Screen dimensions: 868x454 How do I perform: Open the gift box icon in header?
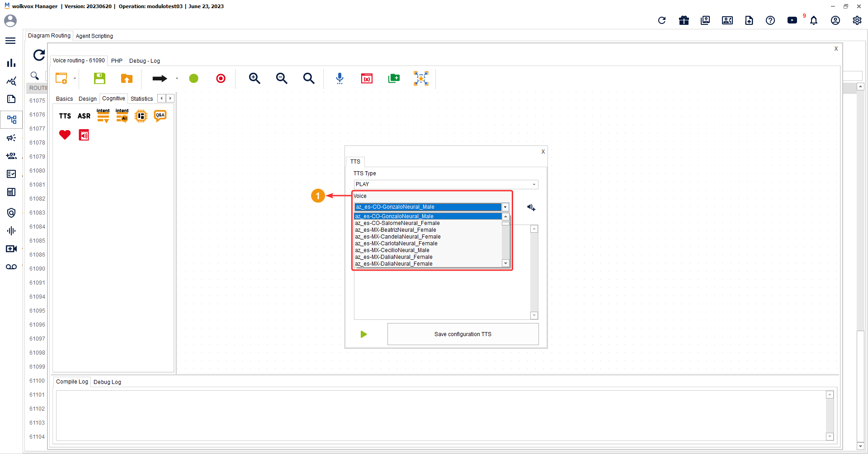[x=684, y=20]
